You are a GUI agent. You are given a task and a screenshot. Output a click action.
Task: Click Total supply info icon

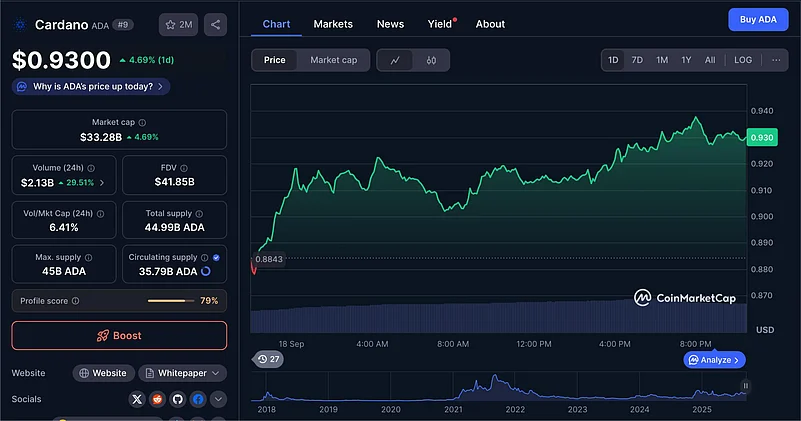(x=199, y=214)
